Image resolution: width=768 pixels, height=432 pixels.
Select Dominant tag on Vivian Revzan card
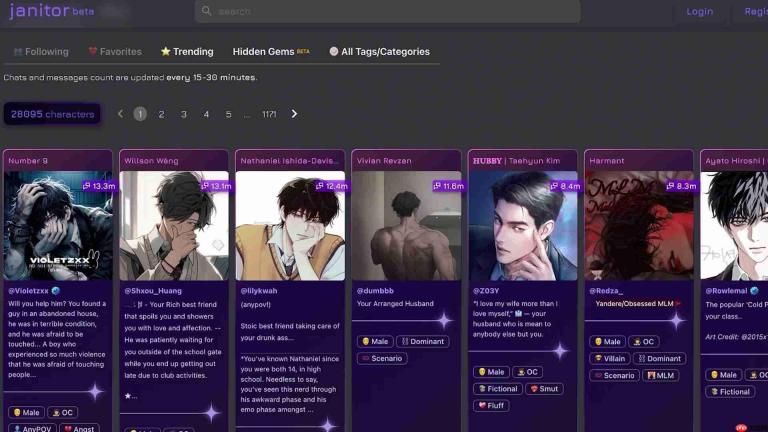pyautogui.click(x=422, y=341)
